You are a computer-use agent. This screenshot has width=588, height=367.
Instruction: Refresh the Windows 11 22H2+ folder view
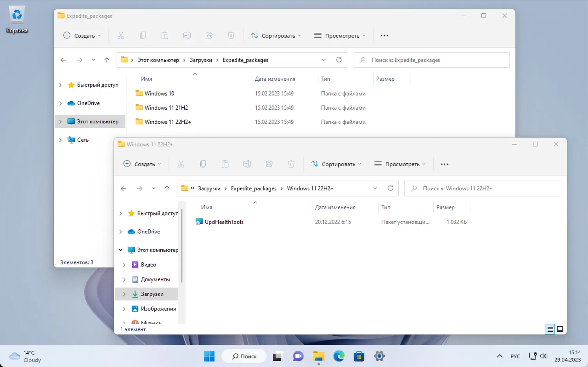tap(390, 188)
